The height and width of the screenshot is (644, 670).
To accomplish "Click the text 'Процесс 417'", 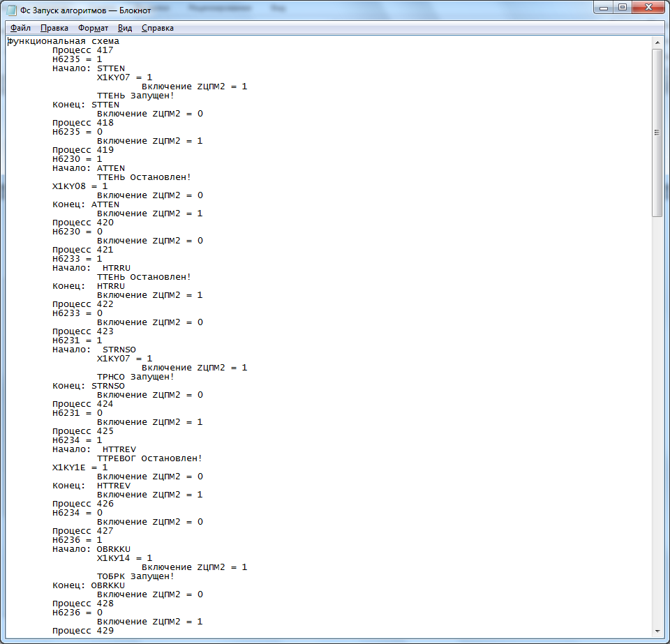I will click(x=83, y=50).
